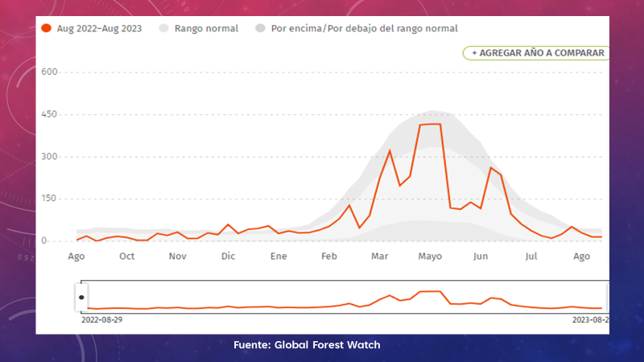644x362 pixels.
Task: Click the 'Oct' x-axis label
Action: click(127, 256)
